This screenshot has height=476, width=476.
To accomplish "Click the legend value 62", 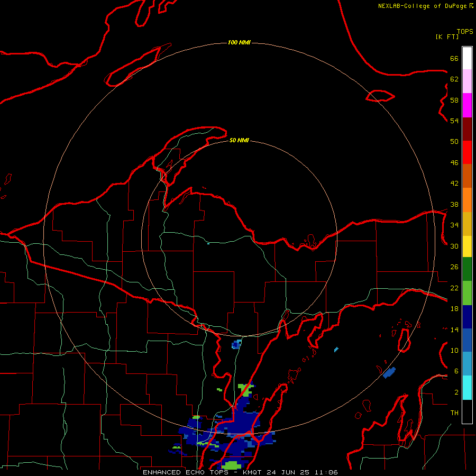I will click(x=454, y=79).
